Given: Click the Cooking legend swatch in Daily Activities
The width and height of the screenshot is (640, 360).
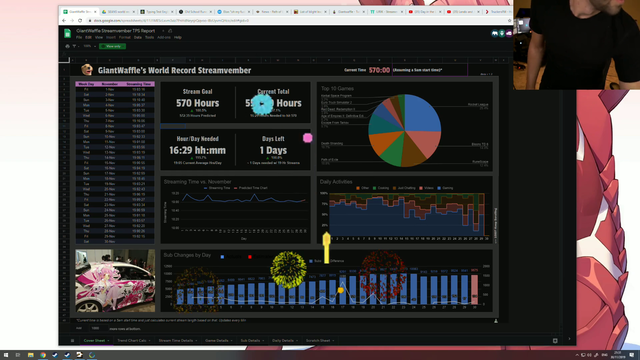Looking at the screenshot, I should 375,188.
